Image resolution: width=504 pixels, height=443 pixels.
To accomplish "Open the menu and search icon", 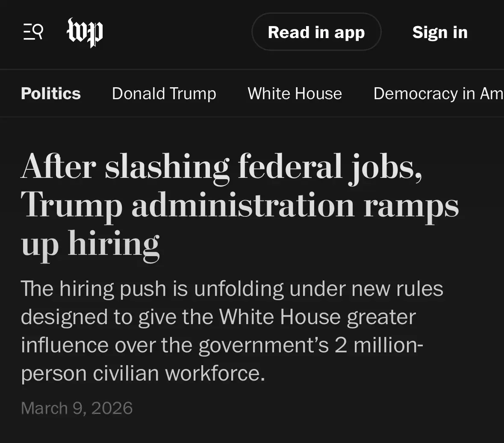I will tap(33, 32).
